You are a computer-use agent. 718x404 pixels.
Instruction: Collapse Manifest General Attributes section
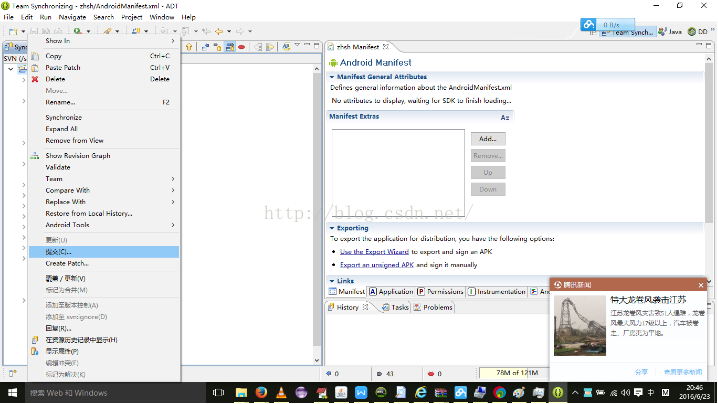(332, 76)
